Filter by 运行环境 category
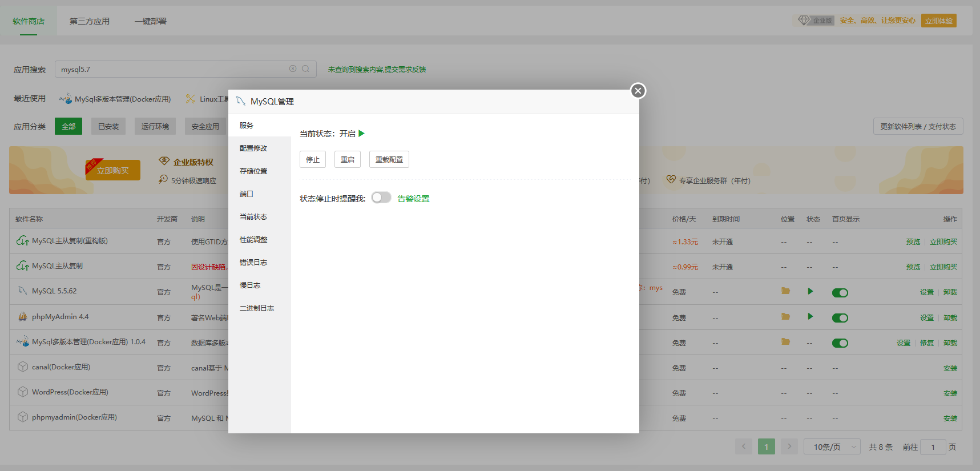This screenshot has height=471, width=980. (155, 126)
